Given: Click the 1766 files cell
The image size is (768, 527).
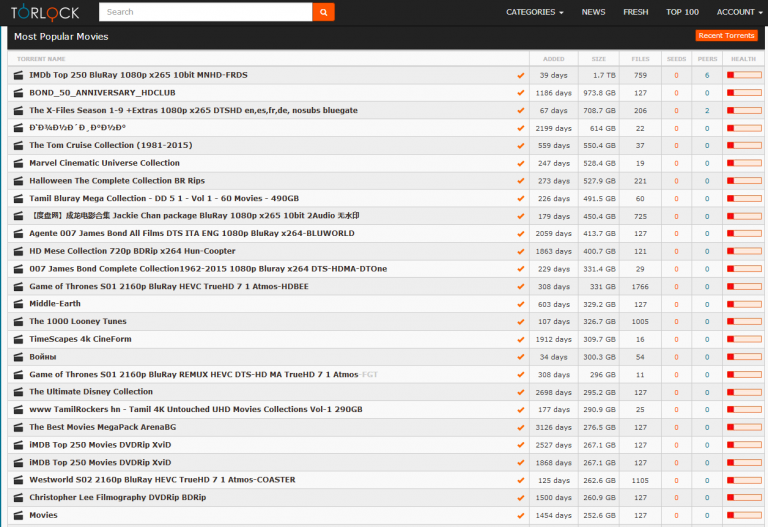Looking at the screenshot, I should point(640,287).
